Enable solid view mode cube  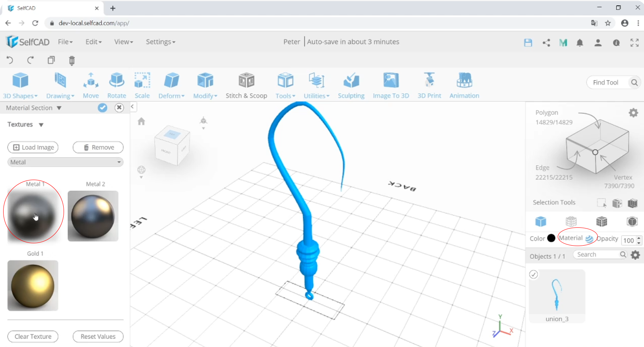(541, 221)
